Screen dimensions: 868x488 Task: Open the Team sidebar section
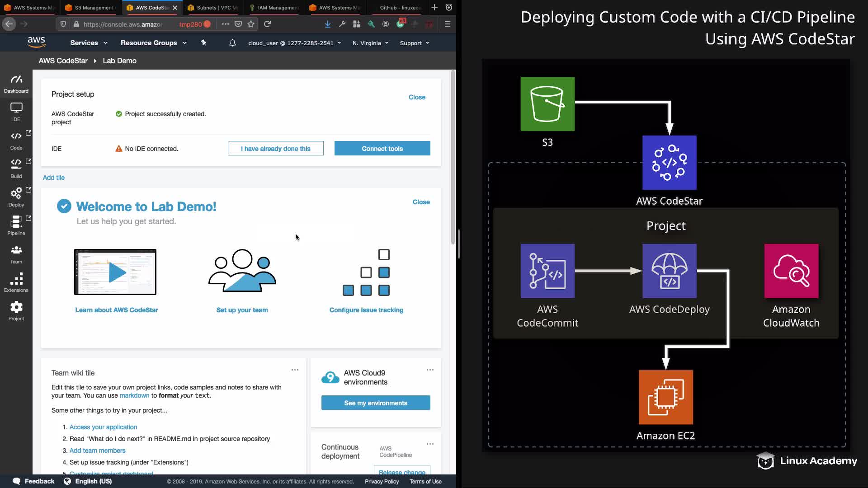(x=16, y=254)
